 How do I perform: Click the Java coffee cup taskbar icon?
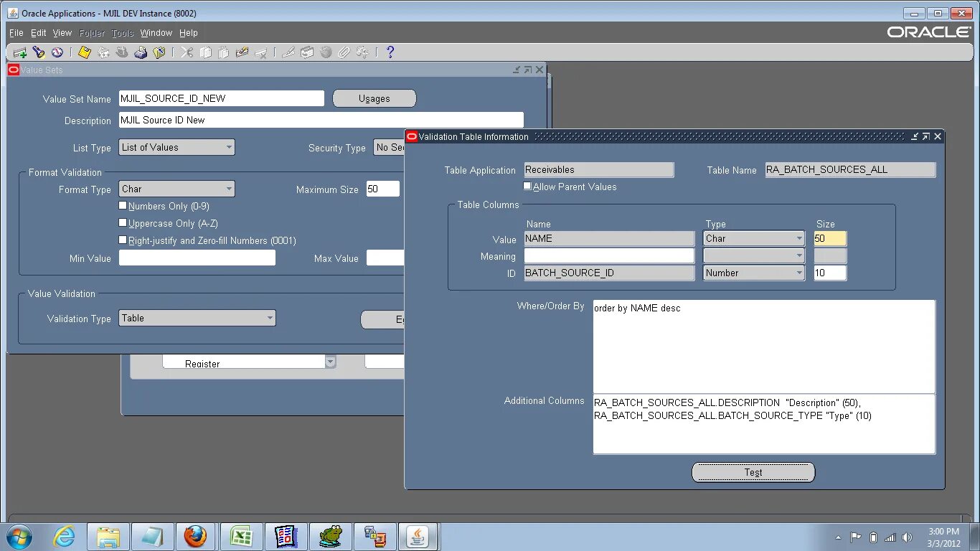point(418,537)
